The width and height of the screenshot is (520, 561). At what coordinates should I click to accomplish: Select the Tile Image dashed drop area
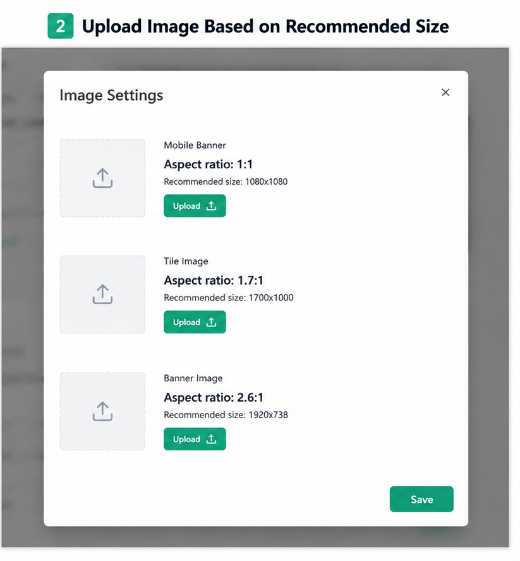click(x=102, y=294)
